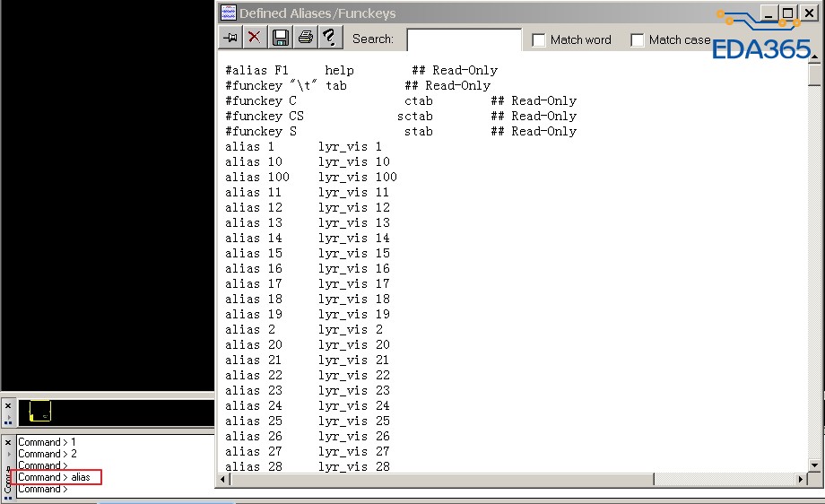
Task: Select the '#funckey "\t" tab' line
Action: click(x=358, y=86)
